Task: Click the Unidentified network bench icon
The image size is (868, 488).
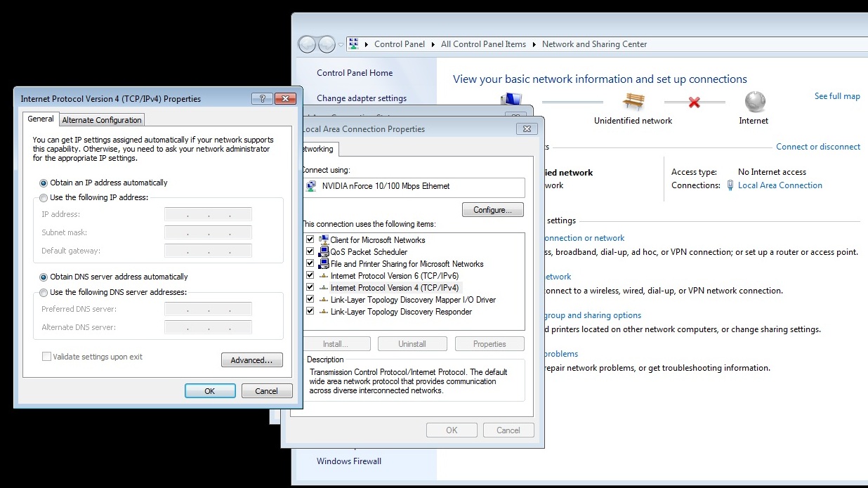Action: click(x=633, y=102)
